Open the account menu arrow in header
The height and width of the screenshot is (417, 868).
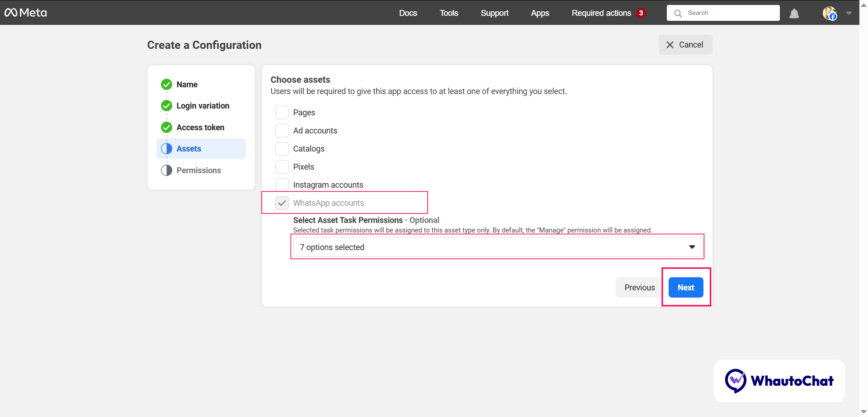point(849,13)
